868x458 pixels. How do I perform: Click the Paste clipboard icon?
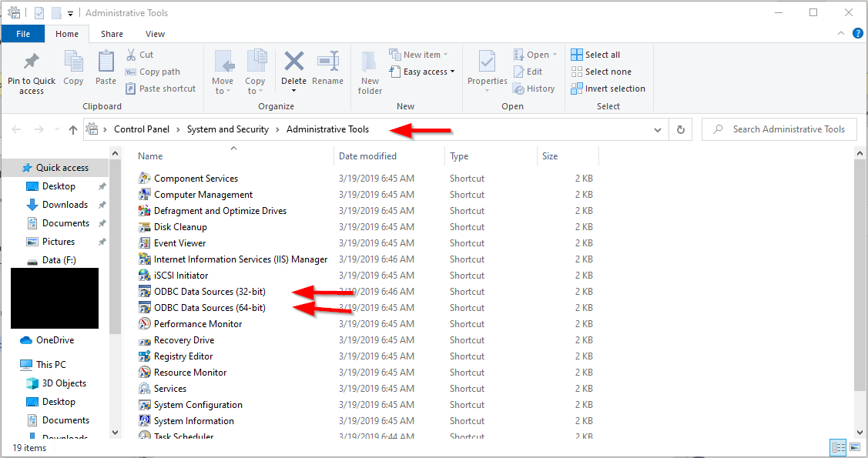pos(106,61)
